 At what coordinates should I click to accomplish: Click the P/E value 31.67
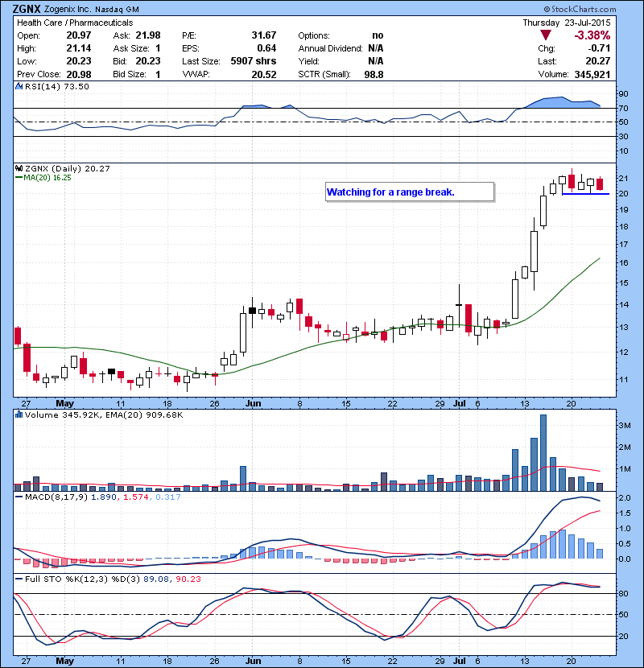[x=264, y=35]
